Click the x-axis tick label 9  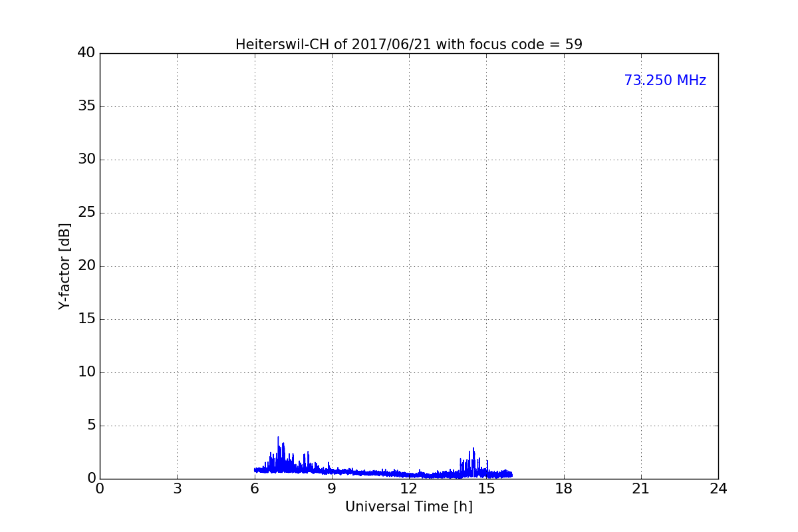[332, 489]
